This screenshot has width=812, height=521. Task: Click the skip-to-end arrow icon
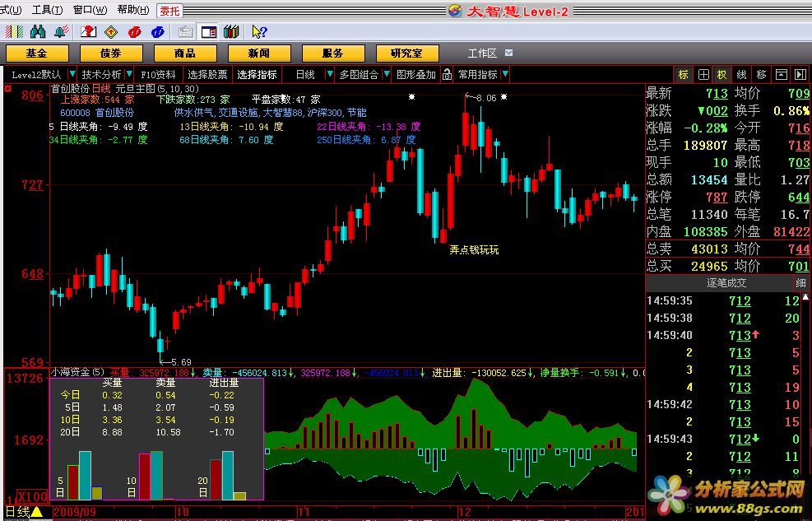tap(800, 75)
